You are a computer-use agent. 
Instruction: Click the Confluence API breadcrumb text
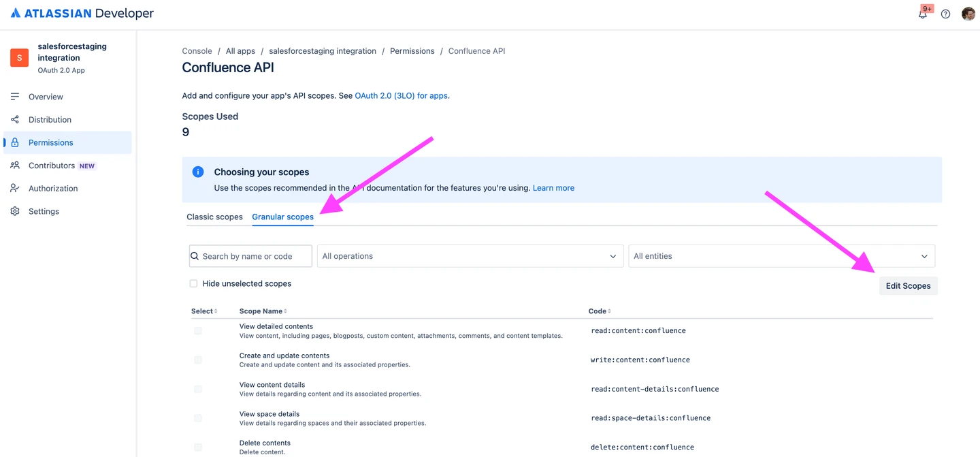click(x=476, y=51)
